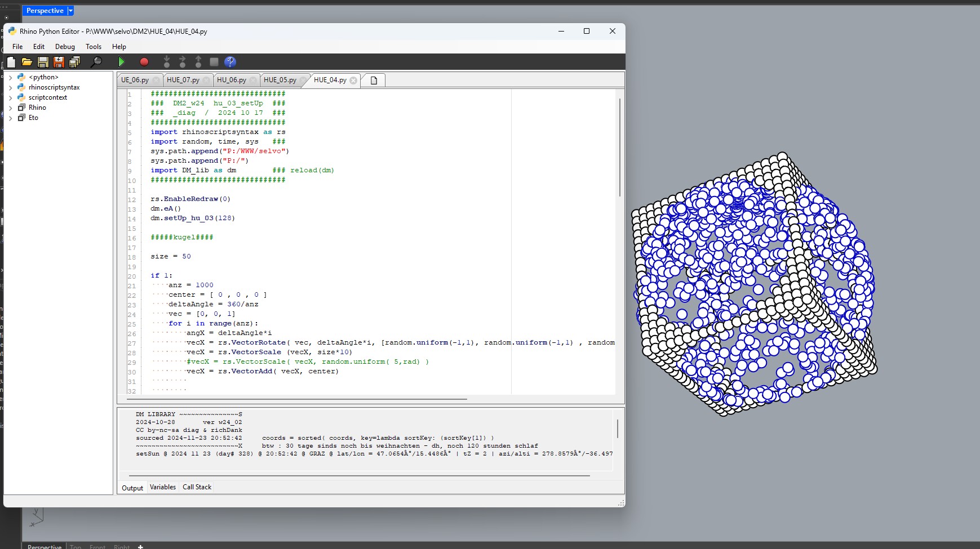Open the search tool
This screenshot has height=549, width=980.
(x=96, y=62)
